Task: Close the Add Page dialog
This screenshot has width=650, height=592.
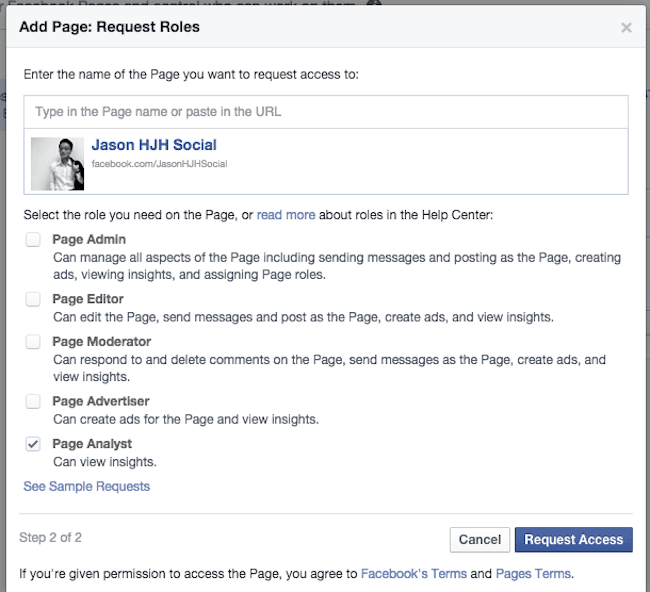Action: click(626, 28)
